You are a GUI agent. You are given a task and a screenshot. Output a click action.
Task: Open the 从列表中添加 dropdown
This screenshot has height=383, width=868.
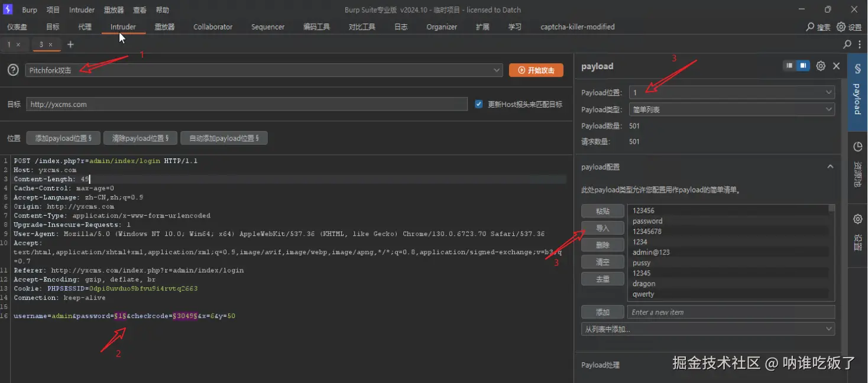coord(708,329)
